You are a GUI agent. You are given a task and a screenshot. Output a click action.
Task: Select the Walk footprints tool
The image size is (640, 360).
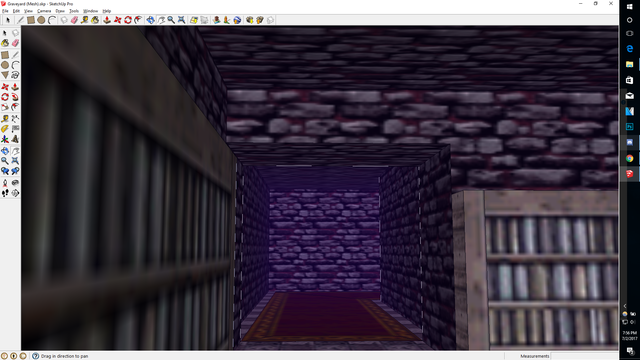click(x=5, y=193)
